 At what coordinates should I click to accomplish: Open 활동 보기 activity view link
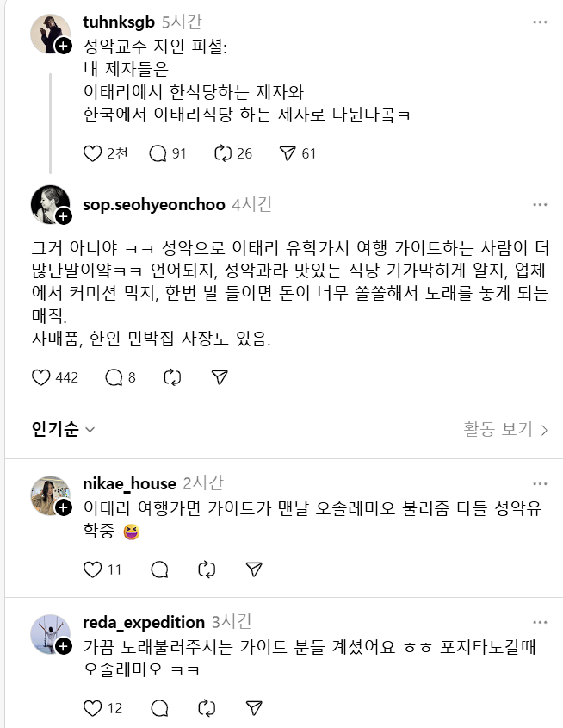point(506,429)
